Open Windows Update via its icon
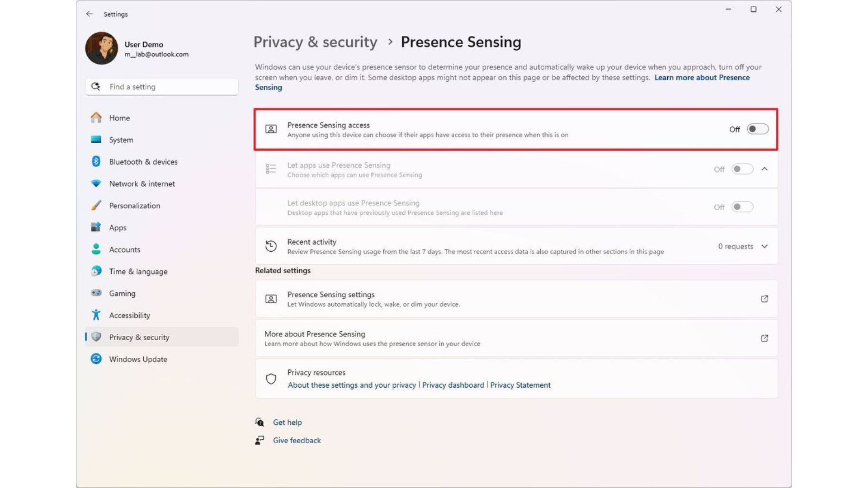This screenshot has width=868, height=488. [x=96, y=359]
